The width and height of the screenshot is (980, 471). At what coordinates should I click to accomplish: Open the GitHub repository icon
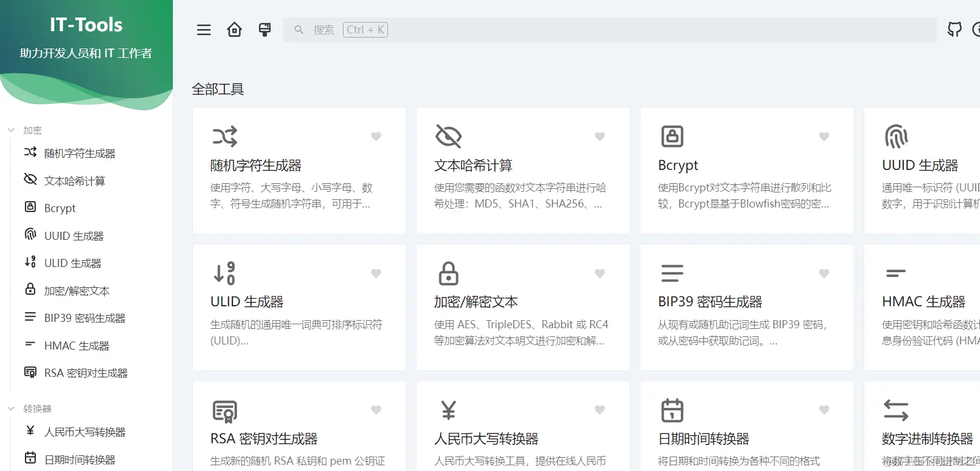[955, 29]
